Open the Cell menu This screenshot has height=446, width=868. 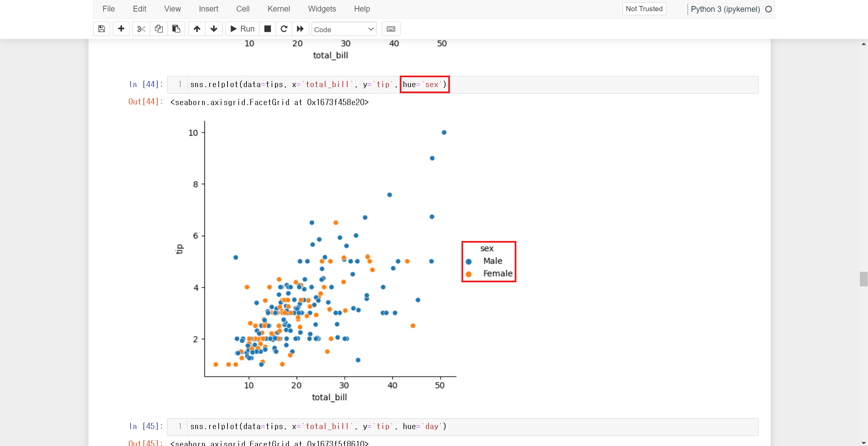pyautogui.click(x=243, y=9)
